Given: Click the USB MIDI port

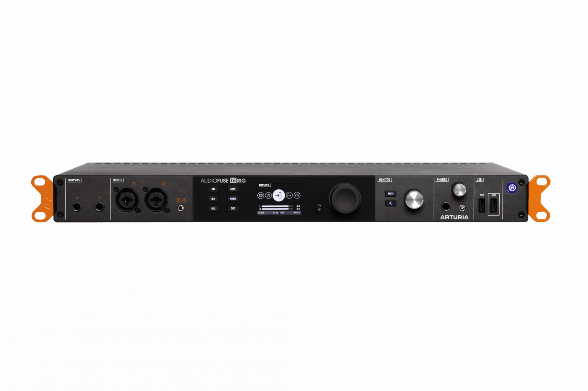Looking at the screenshot, I should point(494,206).
